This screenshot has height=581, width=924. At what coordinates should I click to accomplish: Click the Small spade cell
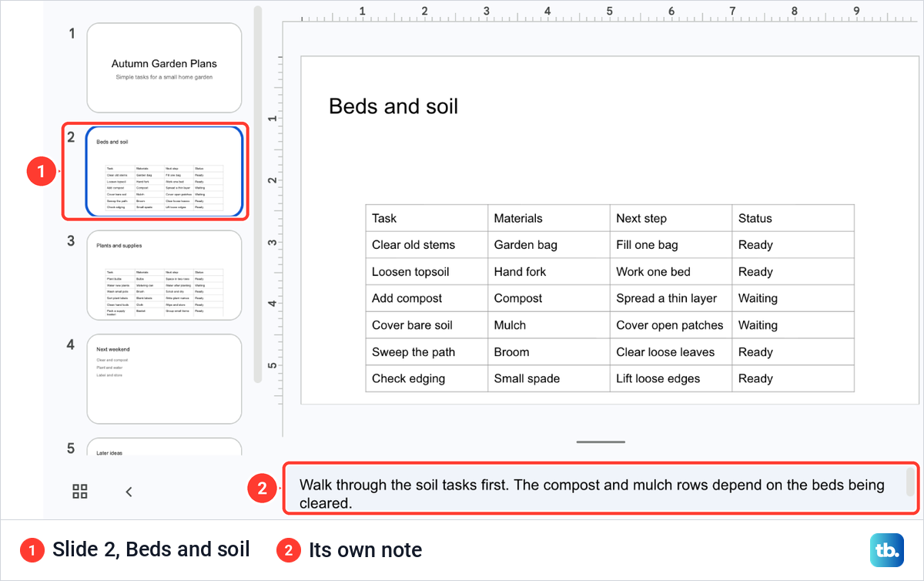pyautogui.click(x=549, y=378)
